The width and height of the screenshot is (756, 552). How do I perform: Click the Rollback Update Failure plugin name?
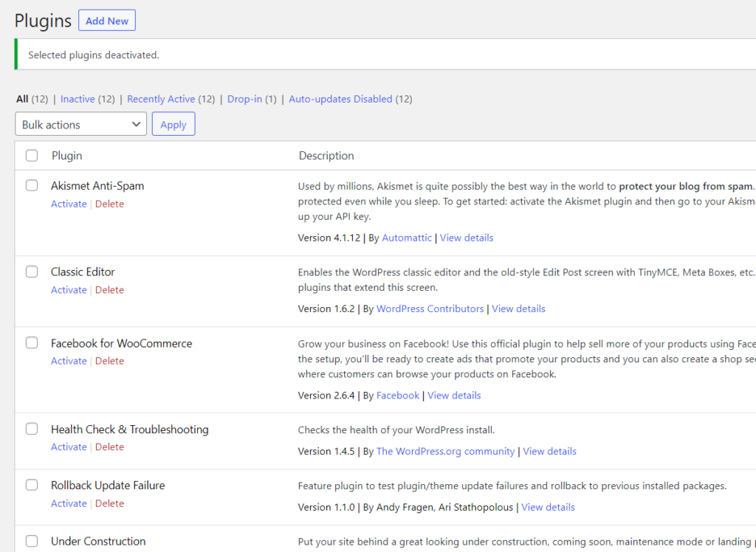point(108,486)
